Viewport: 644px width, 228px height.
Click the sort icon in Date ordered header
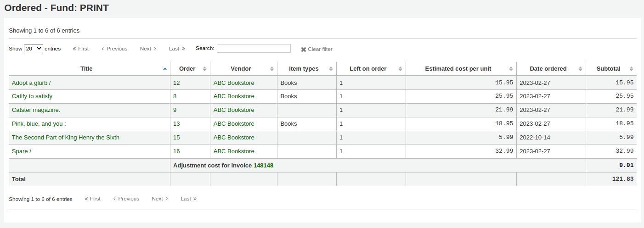click(580, 69)
